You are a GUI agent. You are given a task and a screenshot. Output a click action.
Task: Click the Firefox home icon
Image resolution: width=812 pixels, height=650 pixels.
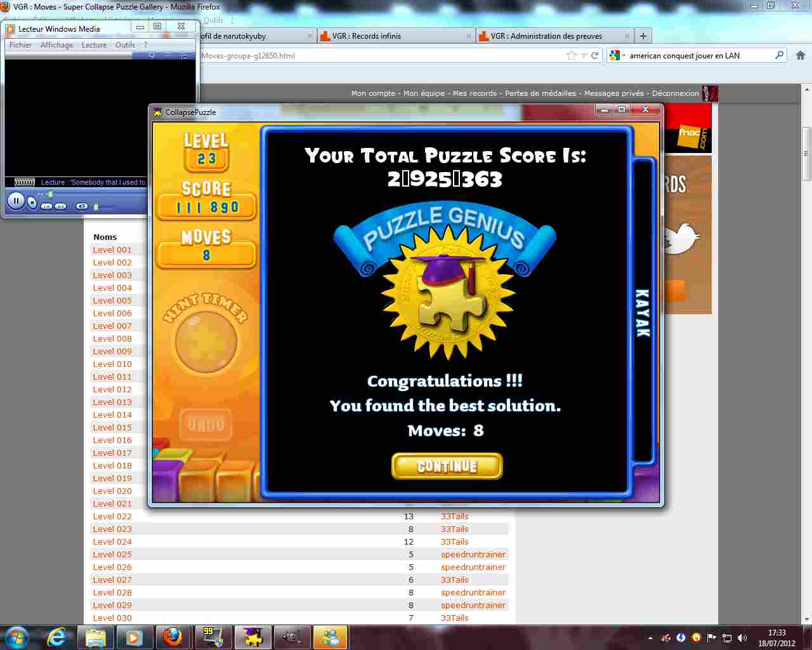coord(800,56)
